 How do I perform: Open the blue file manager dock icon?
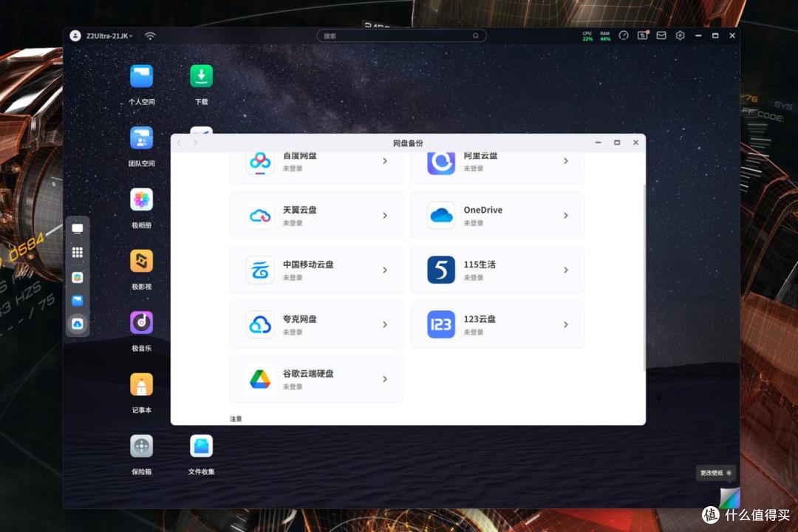(78, 301)
